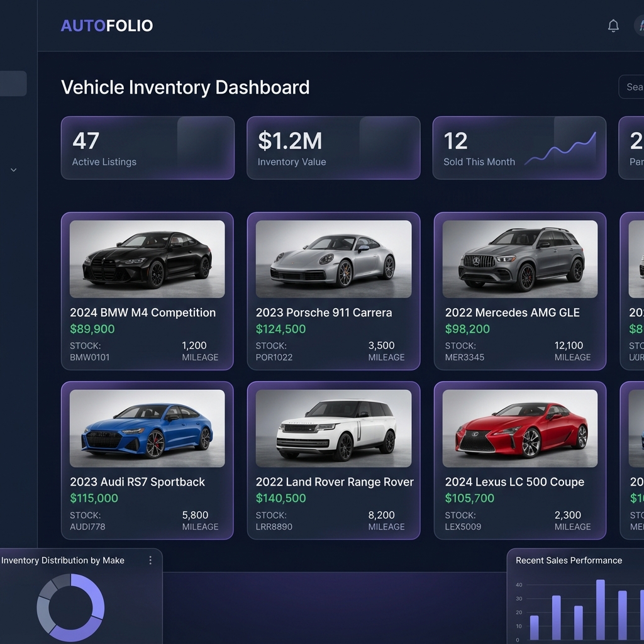Click the 3,500 mileage value
The height and width of the screenshot is (644, 644).
pyautogui.click(x=381, y=345)
